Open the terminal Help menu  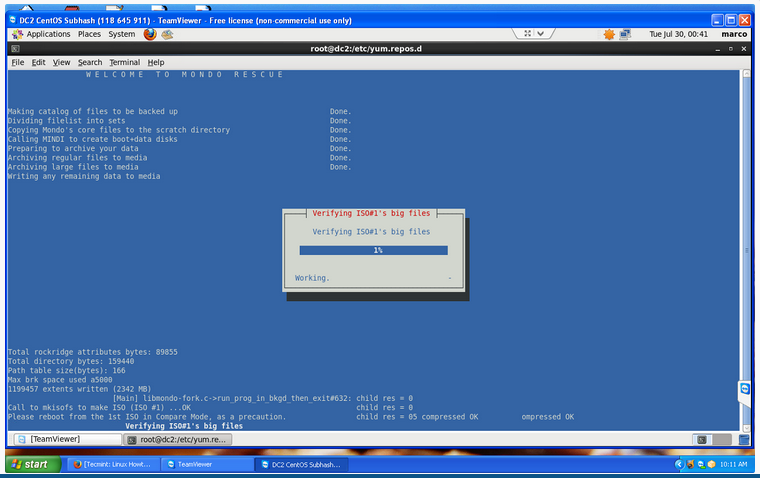tap(156, 62)
